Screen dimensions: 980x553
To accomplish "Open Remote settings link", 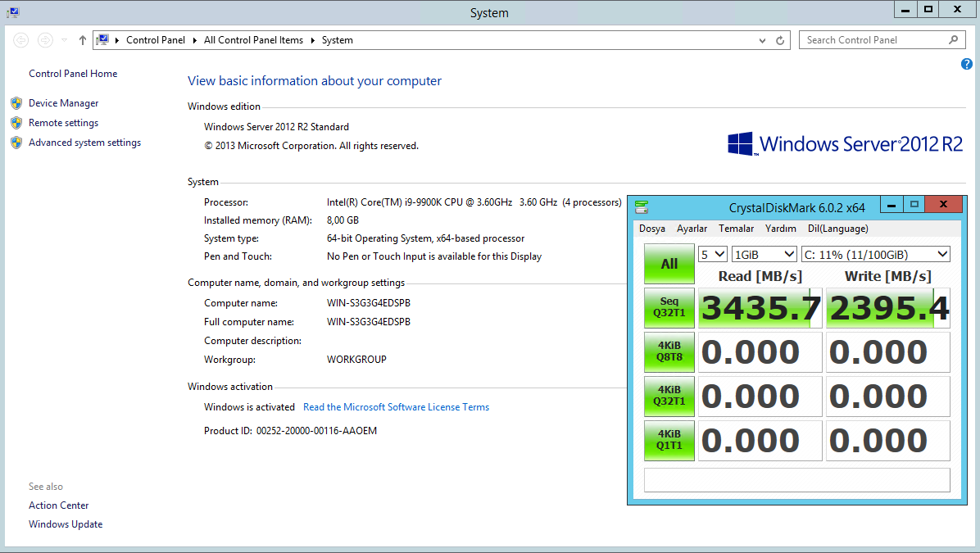I will 64,123.
